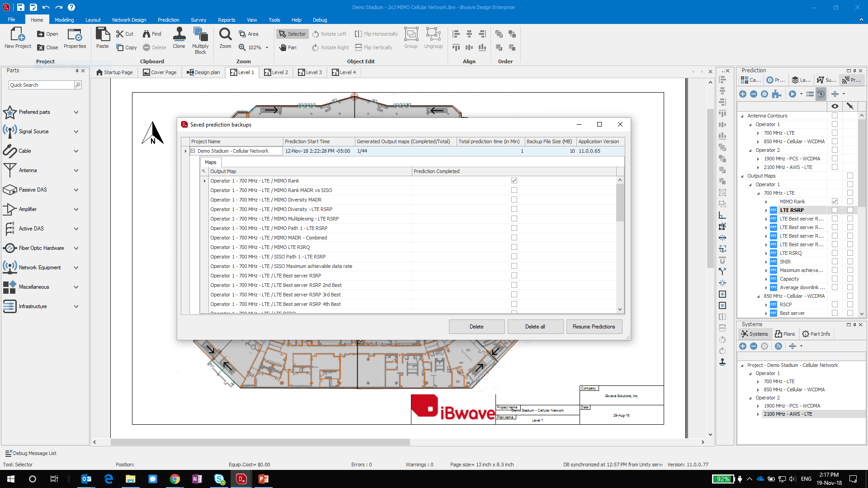Screen dimensions: 868x488
Task: Click the Group objects icon
Action: tap(411, 38)
